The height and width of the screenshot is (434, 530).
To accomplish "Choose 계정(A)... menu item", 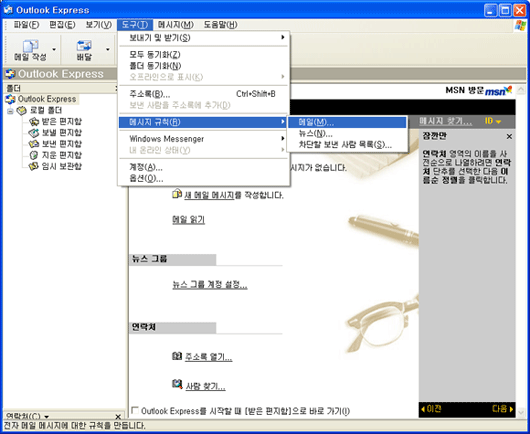I will pyautogui.click(x=203, y=167).
